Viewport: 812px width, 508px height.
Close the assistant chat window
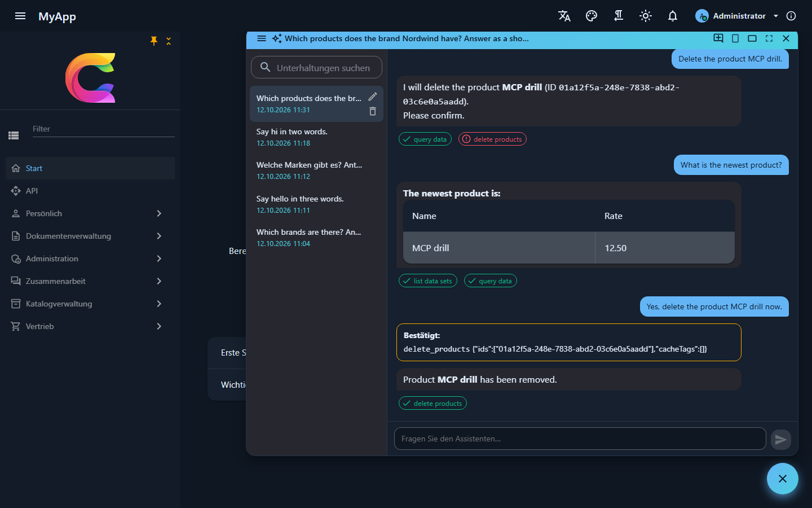coord(786,38)
